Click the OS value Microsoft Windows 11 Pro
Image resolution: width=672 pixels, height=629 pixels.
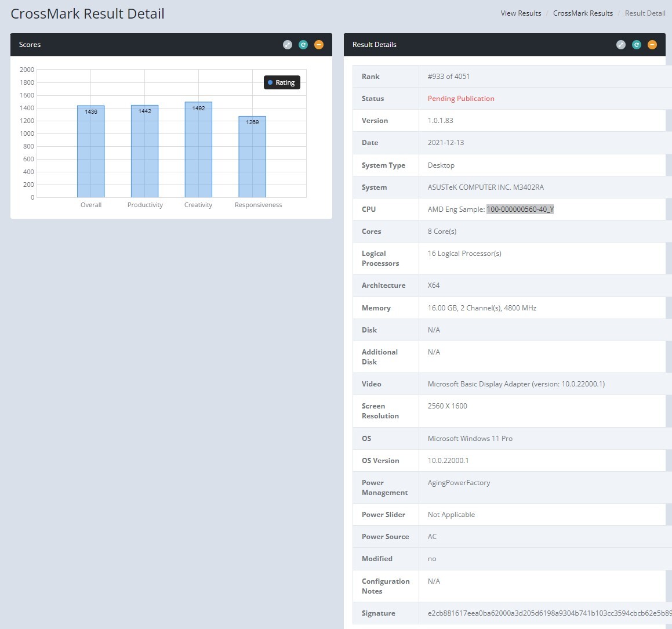470,439
